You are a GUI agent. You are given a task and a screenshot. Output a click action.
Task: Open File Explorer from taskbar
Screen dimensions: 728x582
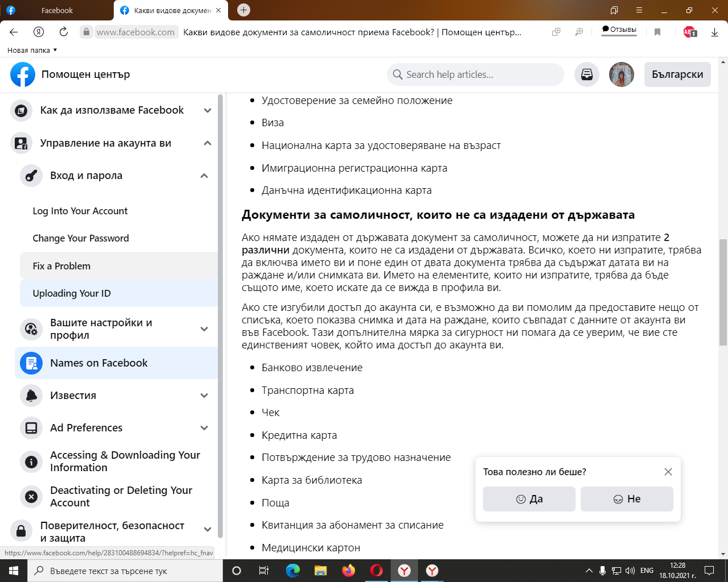click(x=321, y=571)
